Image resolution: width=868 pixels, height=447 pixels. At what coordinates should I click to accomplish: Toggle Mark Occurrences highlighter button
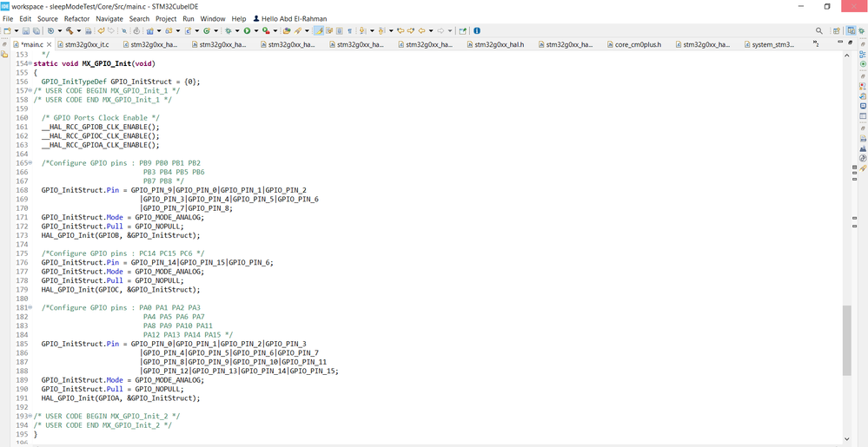pyautogui.click(x=318, y=30)
